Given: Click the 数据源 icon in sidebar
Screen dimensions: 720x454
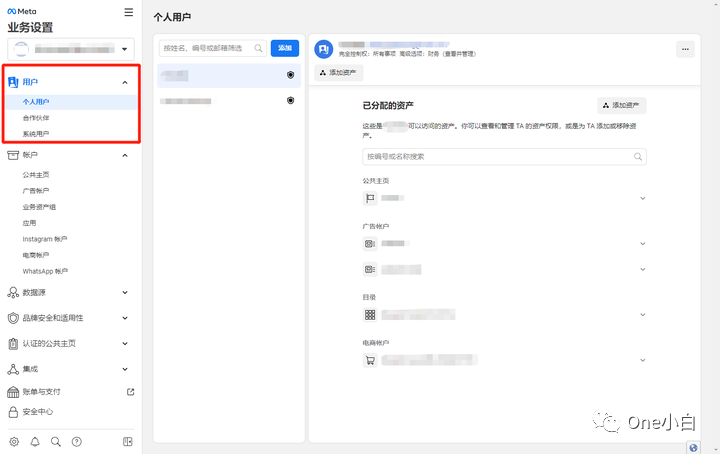Looking at the screenshot, I should 13,292.
